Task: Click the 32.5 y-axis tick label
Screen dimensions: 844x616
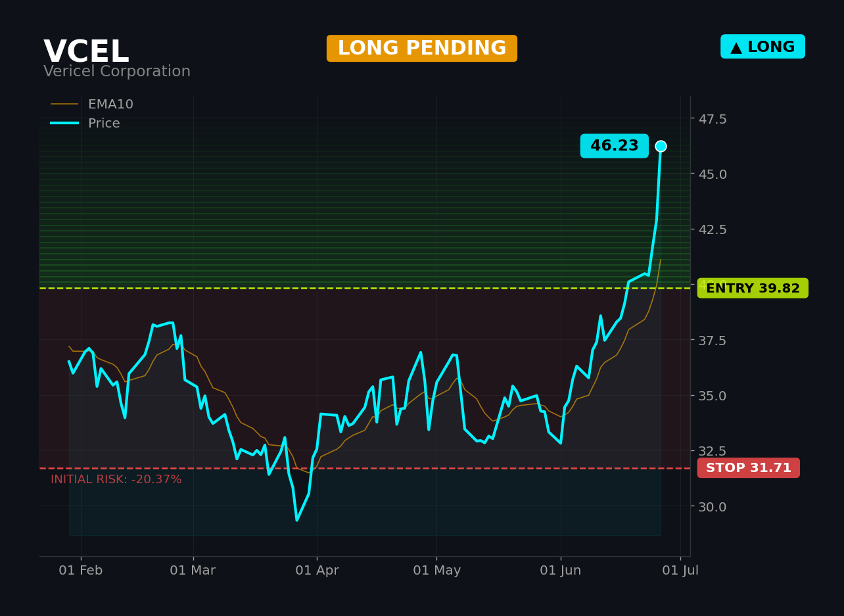Action: (713, 451)
